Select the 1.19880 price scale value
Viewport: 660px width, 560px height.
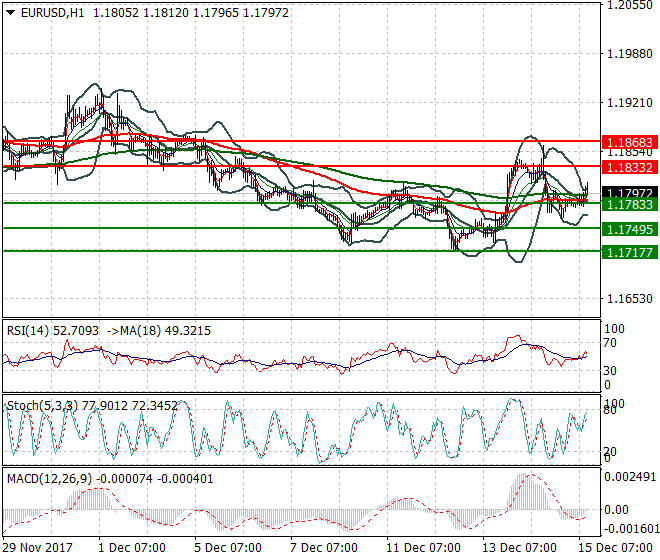630,54
